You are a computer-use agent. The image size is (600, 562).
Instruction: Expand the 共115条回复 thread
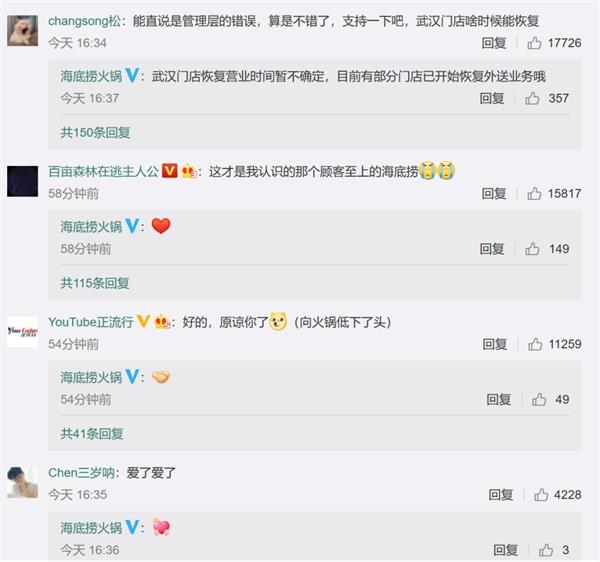(95, 283)
